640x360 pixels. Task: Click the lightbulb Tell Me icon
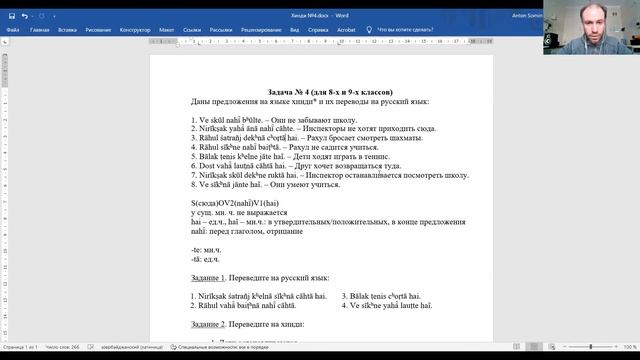click(369, 30)
